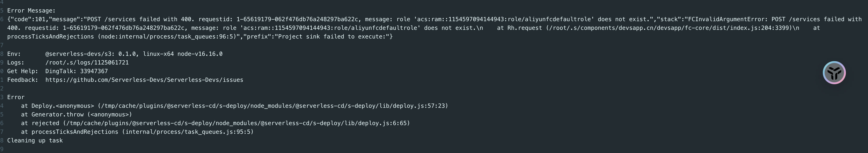The height and width of the screenshot is (153, 868).
Task: Click the deploy.js:57:23 stack trace path
Action: click(273, 106)
